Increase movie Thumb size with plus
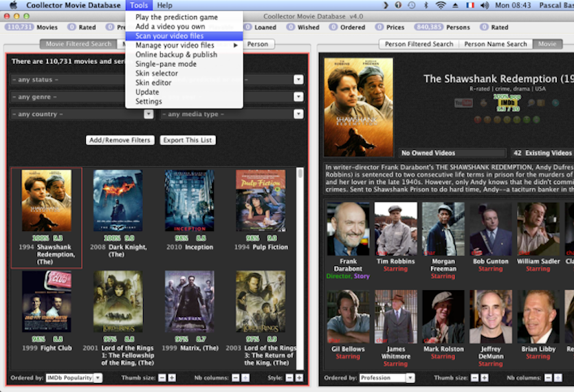Viewport: 574px width, 392px height. 172,378
